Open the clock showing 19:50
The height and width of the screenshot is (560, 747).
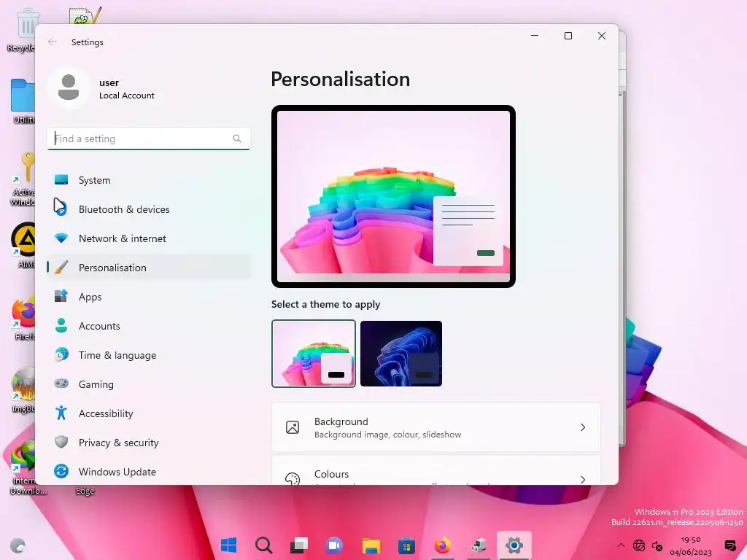(x=690, y=545)
